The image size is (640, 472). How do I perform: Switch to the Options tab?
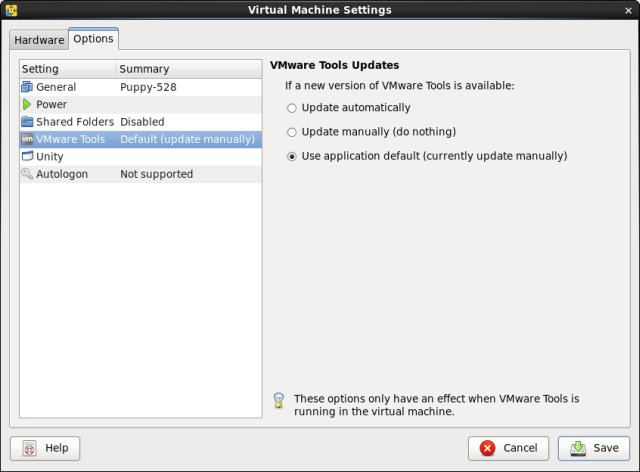coord(93,39)
